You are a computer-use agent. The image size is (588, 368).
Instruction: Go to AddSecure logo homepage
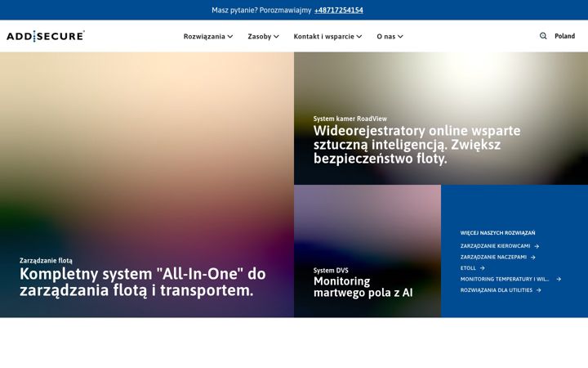(x=46, y=36)
